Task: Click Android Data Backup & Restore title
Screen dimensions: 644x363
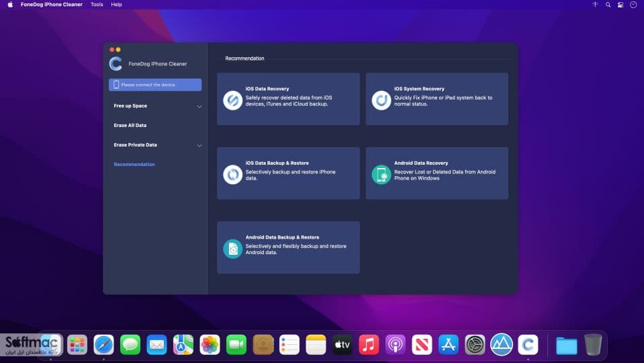Action: tap(283, 237)
